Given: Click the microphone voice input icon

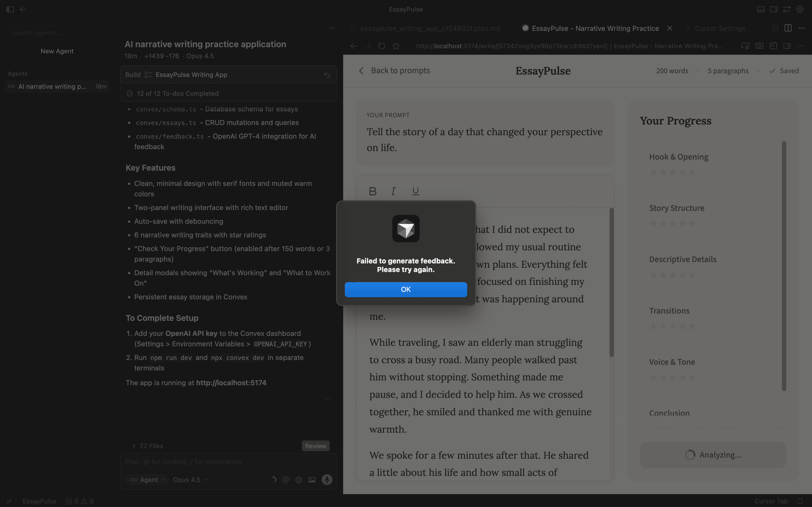Looking at the screenshot, I should coord(327,480).
